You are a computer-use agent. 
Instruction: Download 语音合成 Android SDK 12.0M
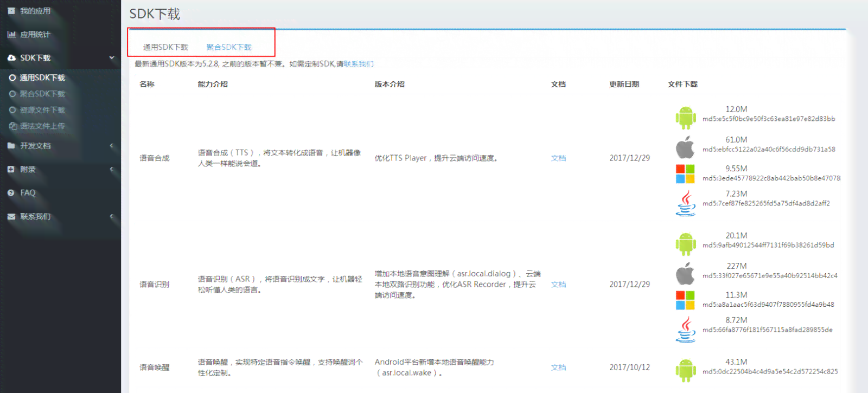pos(686,118)
